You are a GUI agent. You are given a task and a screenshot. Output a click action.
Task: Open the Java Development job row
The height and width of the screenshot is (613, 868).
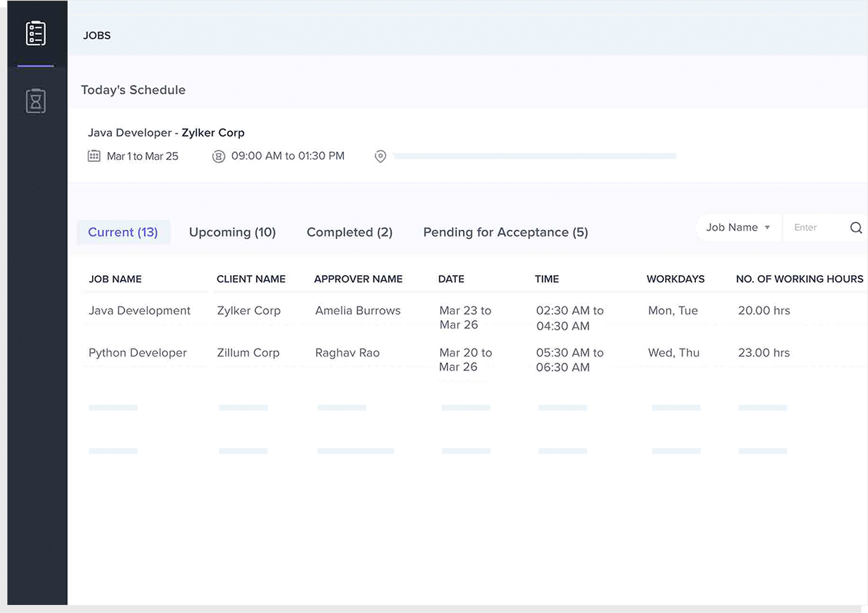tap(139, 310)
